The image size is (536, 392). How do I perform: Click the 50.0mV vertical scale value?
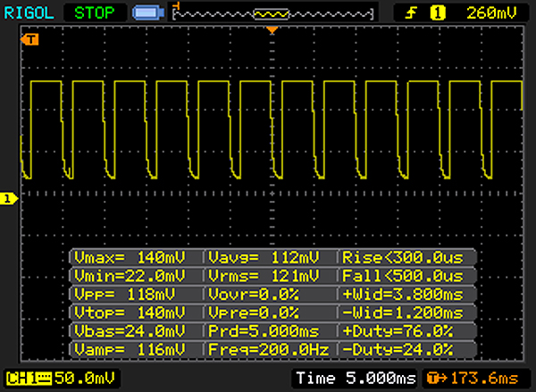point(85,378)
